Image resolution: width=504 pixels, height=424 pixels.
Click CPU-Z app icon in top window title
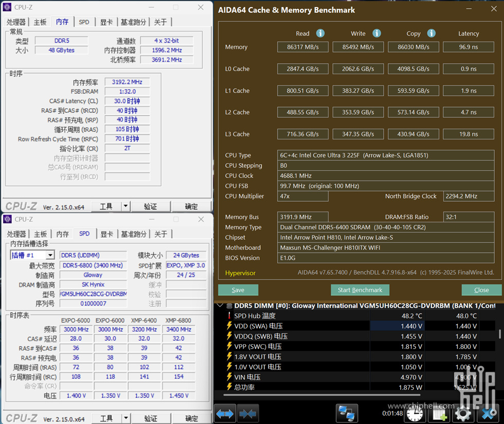pos(7,7)
